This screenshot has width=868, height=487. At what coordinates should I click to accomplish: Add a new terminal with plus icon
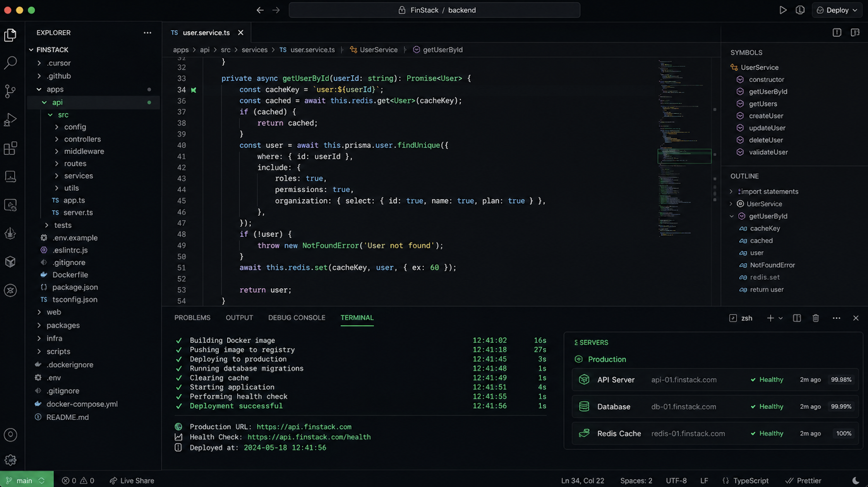pos(770,318)
